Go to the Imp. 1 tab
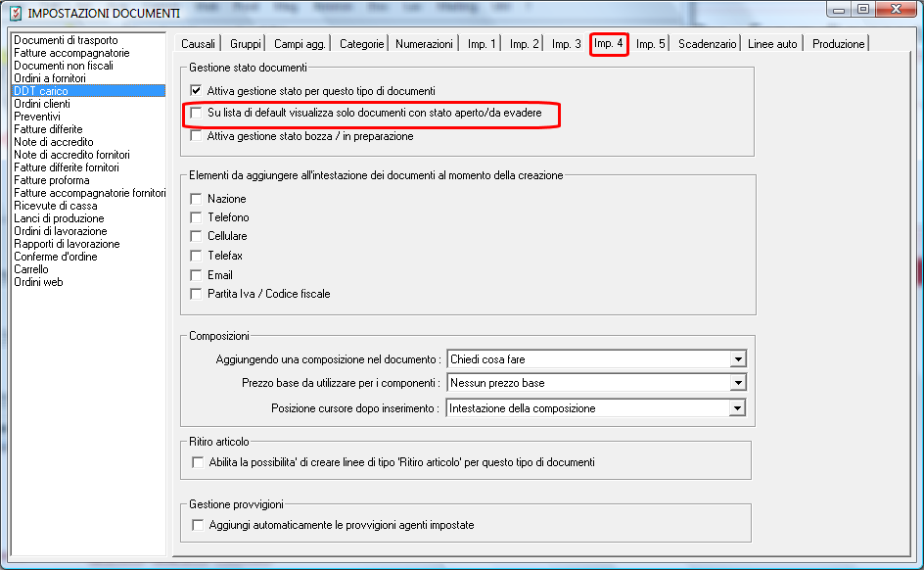The width and height of the screenshot is (924, 570). point(482,44)
